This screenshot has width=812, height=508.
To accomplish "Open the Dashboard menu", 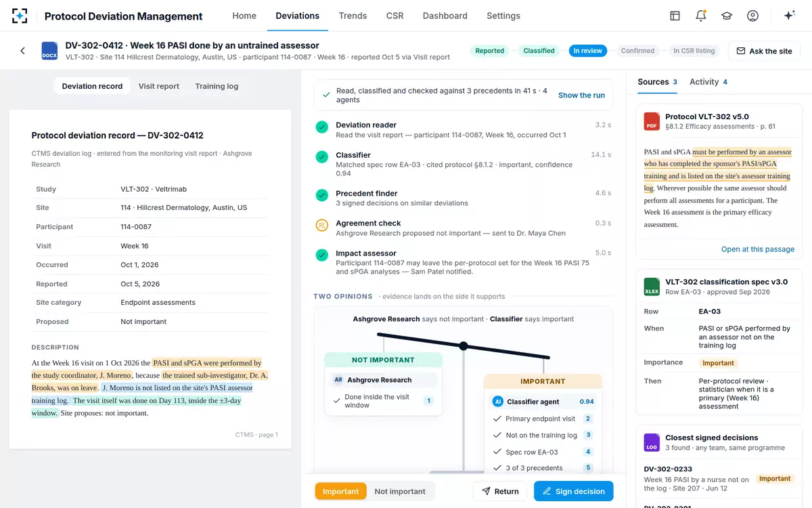I will pyautogui.click(x=445, y=16).
